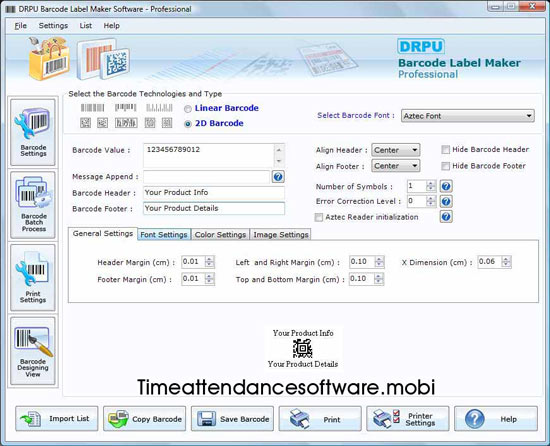Open Printer Settings from the bottom bar
Screen dimensions: 550x446
point(408,419)
